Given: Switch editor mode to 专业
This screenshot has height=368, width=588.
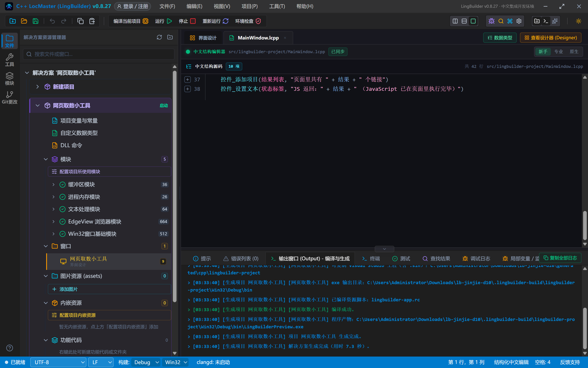Looking at the screenshot, I should 558,52.
